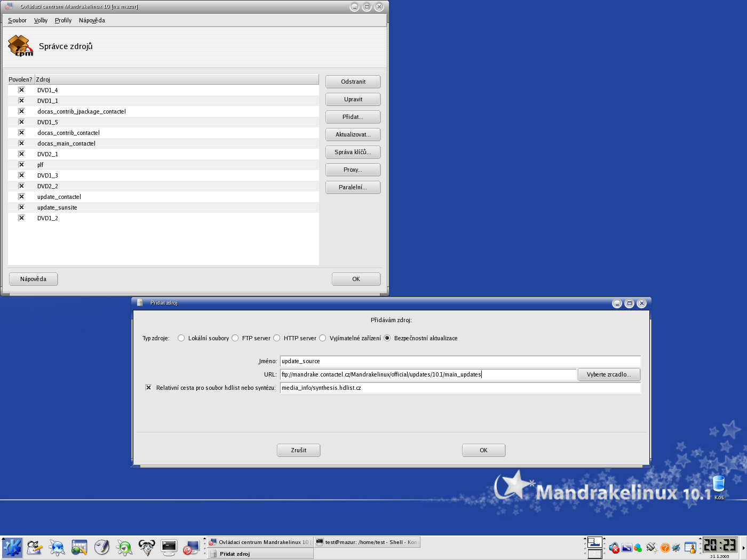This screenshot has height=560, width=747.
Task: Toggle the DVD1_1 source checkbox
Action: (21, 101)
